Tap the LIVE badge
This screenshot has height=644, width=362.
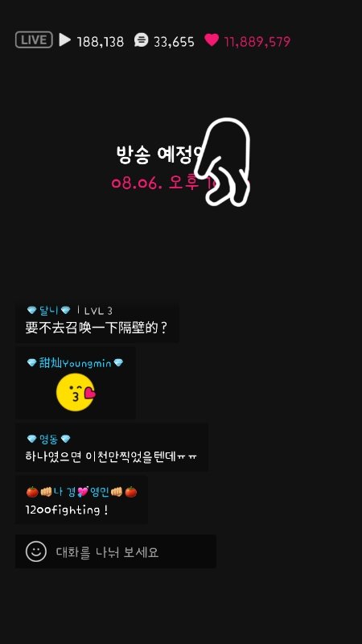(34, 39)
